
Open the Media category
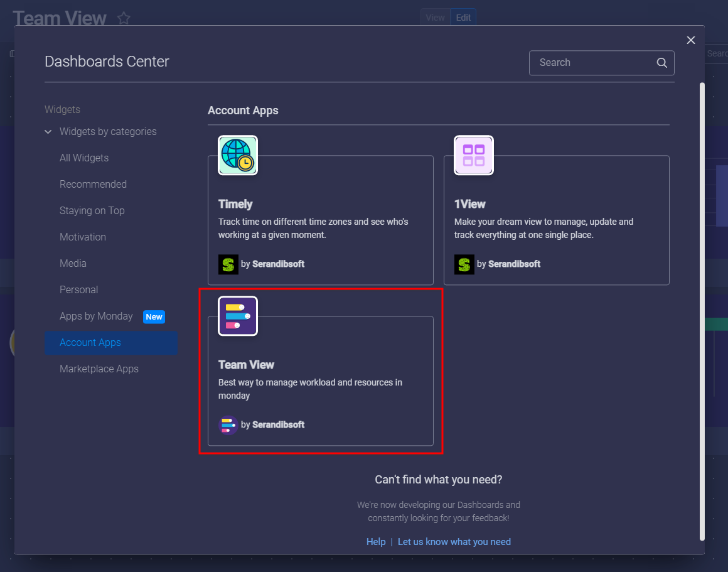pyautogui.click(x=73, y=264)
